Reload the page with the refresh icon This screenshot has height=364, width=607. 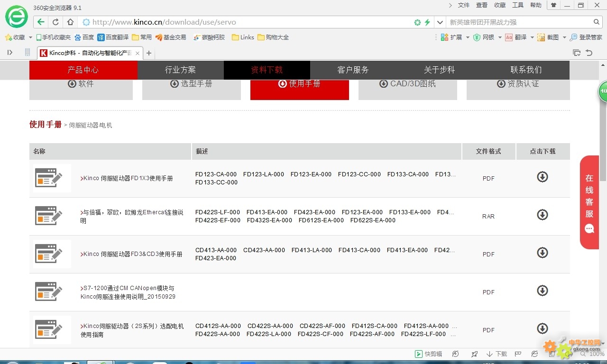pos(55,22)
